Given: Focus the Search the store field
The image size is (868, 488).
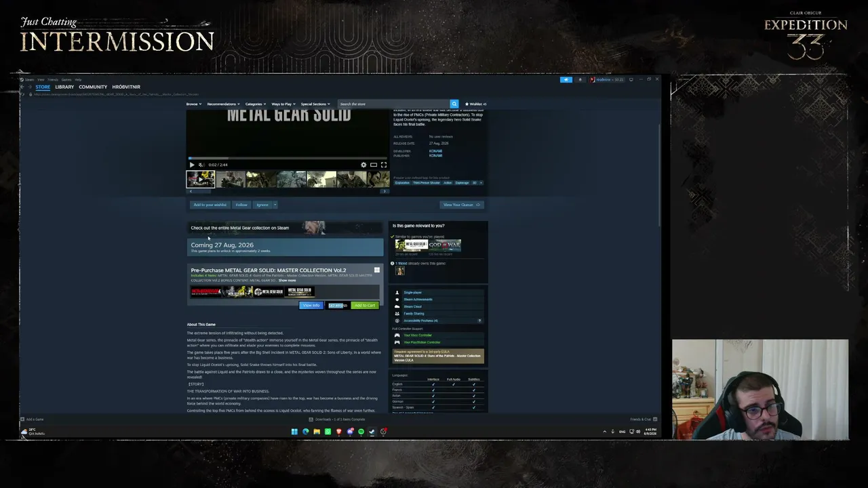Looking at the screenshot, I should (x=394, y=104).
